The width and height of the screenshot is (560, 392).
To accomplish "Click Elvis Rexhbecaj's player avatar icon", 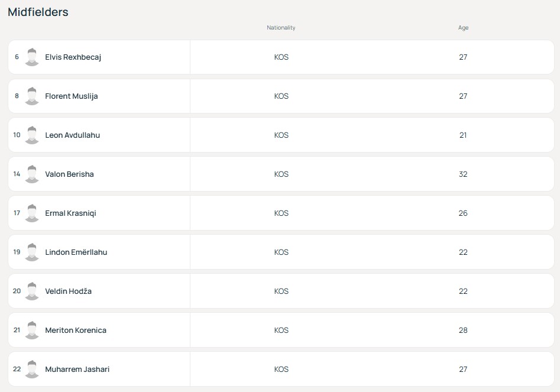I will (32, 57).
